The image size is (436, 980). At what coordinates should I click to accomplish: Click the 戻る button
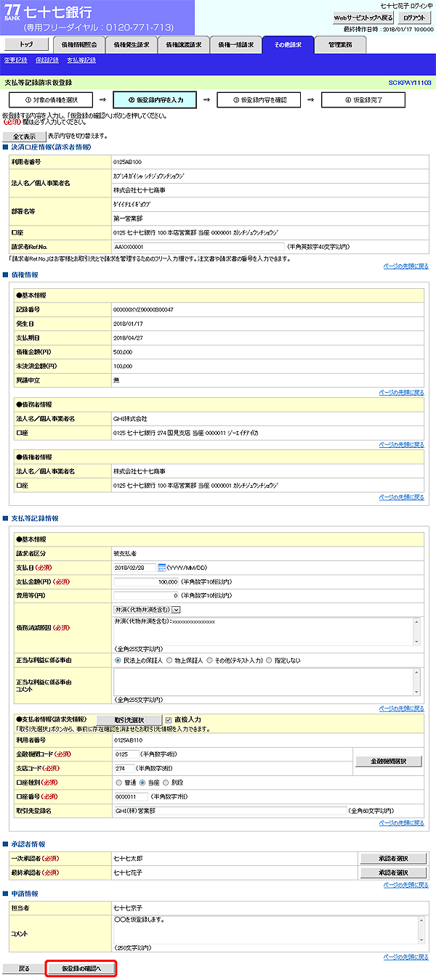coord(24,968)
